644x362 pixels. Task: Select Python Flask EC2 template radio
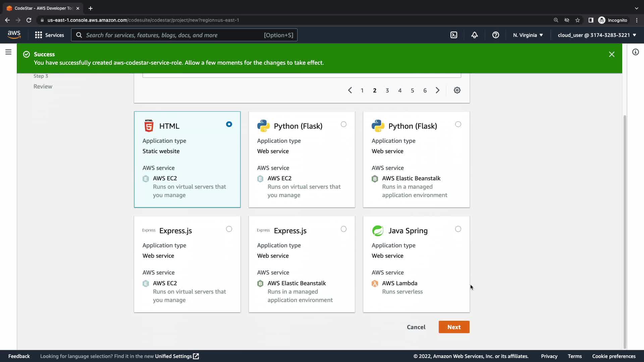[343, 124]
